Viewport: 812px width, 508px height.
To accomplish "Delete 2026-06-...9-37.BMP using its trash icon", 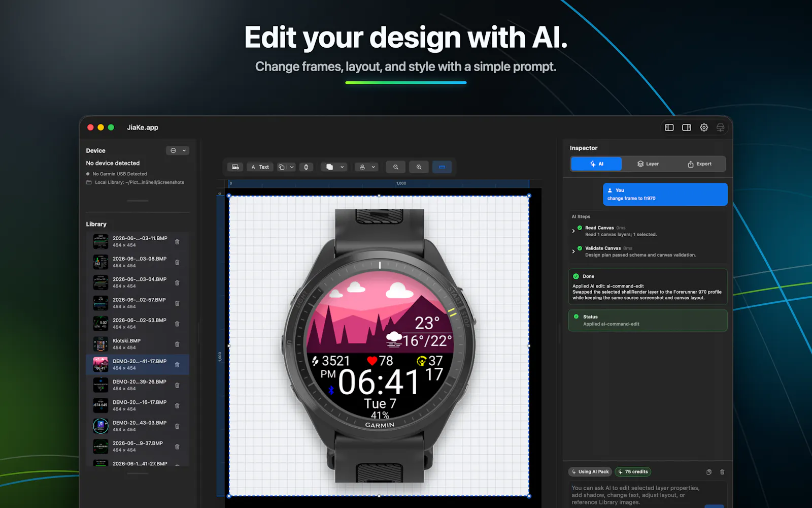I will tap(177, 447).
